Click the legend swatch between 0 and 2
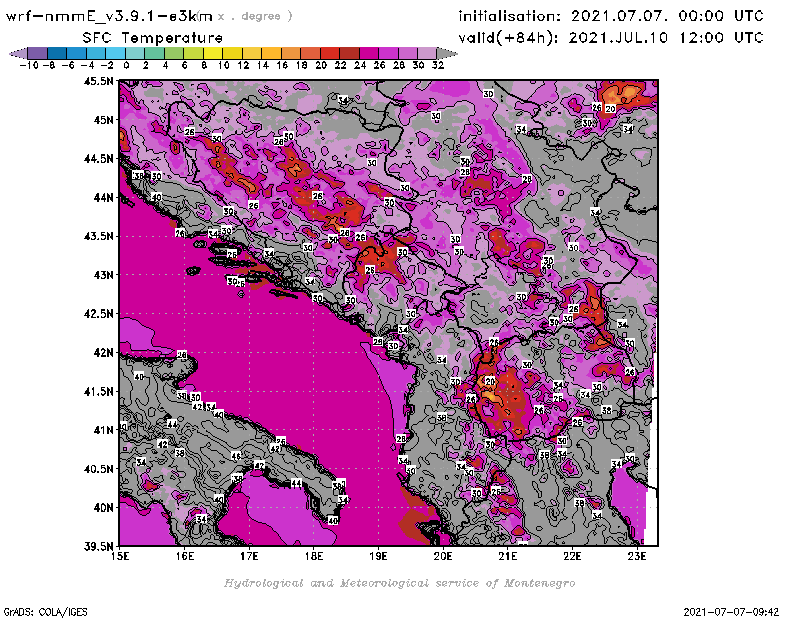This screenshot has width=800, height=618. (135, 53)
